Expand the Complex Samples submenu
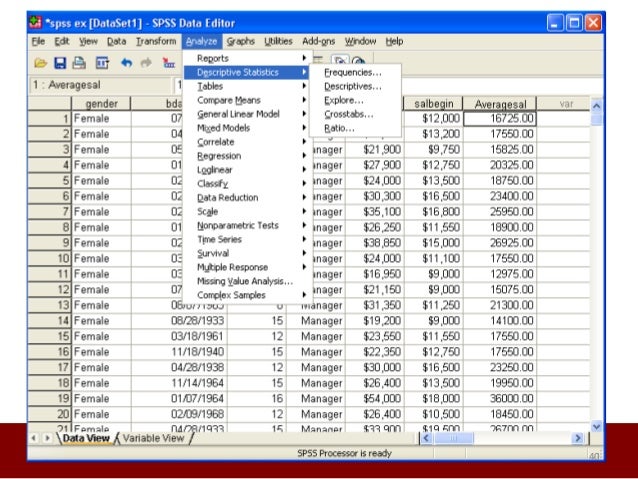638x479 pixels. click(248, 295)
